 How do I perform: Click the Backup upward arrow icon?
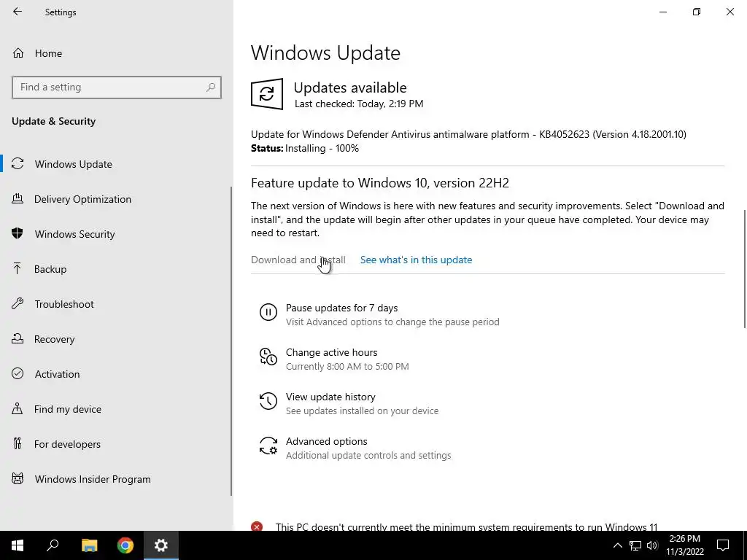(x=18, y=268)
